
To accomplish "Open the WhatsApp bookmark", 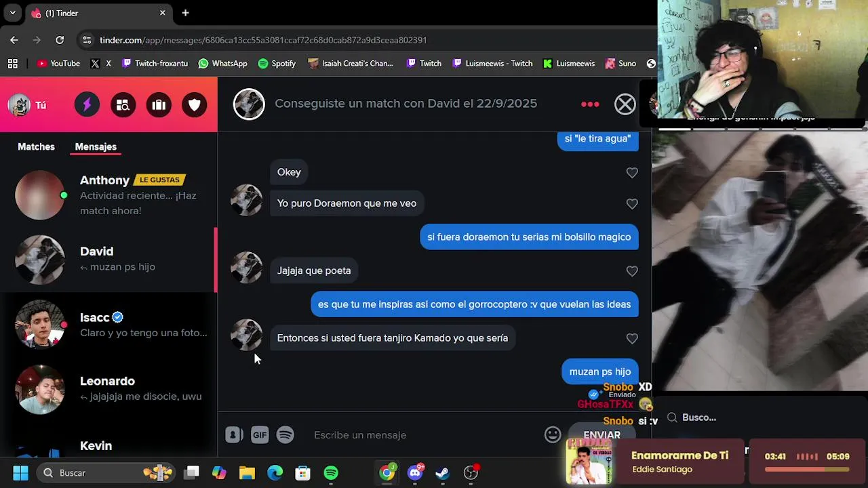I will click(x=222, y=64).
